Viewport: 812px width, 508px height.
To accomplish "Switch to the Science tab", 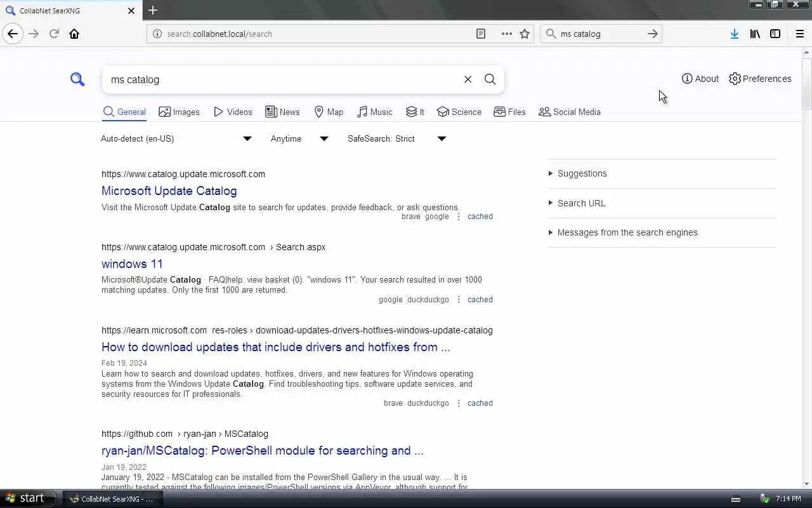I will coord(459,112).
